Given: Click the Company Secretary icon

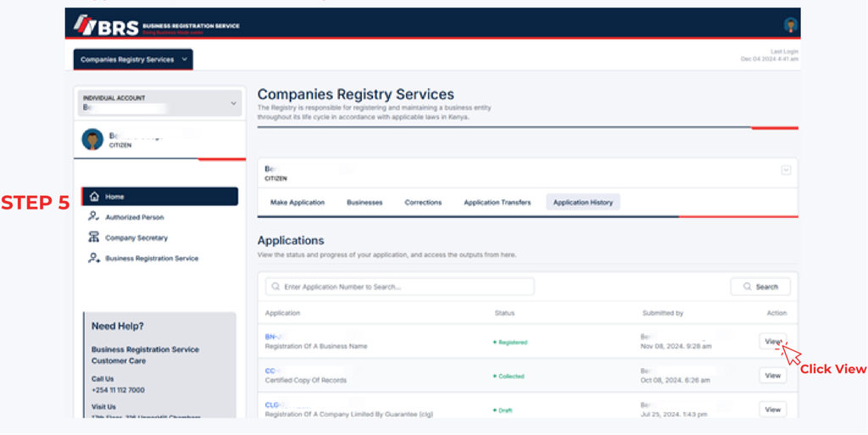Looking at the screenshot, I should (94, 237).
